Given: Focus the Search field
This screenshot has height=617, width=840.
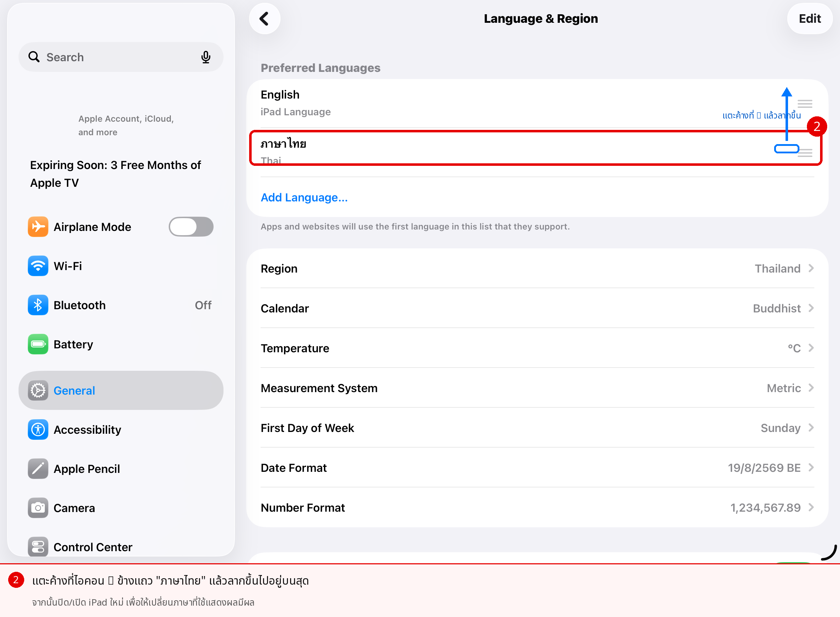Looking at the screenshot, I should click(121, 57).
